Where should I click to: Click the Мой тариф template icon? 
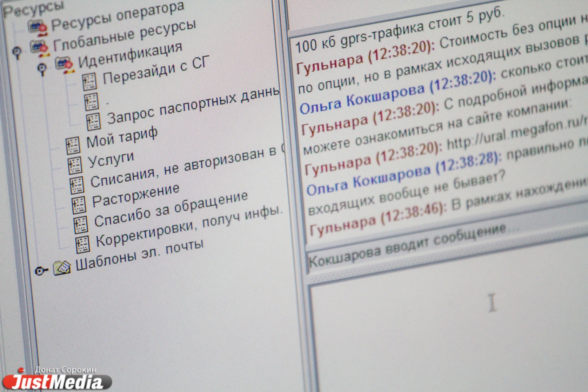(x=73, y=145)
